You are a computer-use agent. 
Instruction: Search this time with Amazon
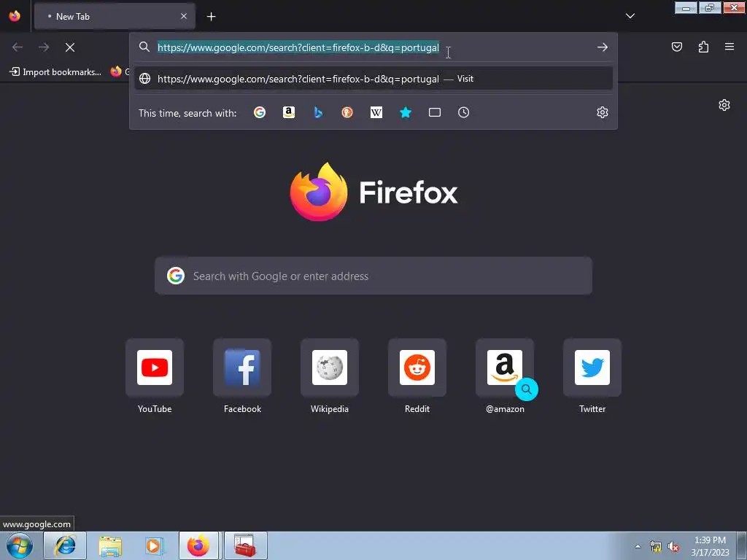coord(289,112)
